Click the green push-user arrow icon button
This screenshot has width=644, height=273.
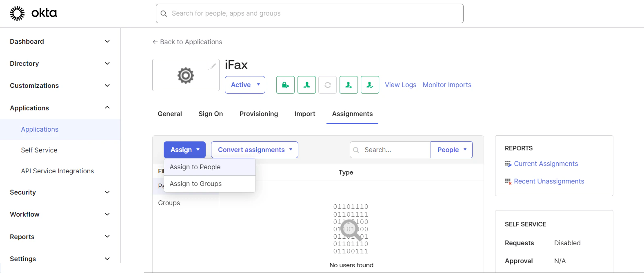[349, 85]
